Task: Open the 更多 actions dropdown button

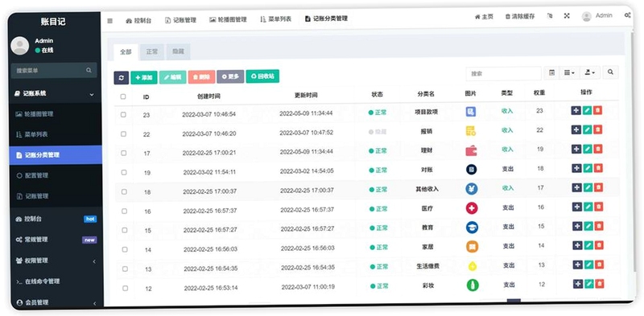Action: pyautogui.click(x=230, y=76)
